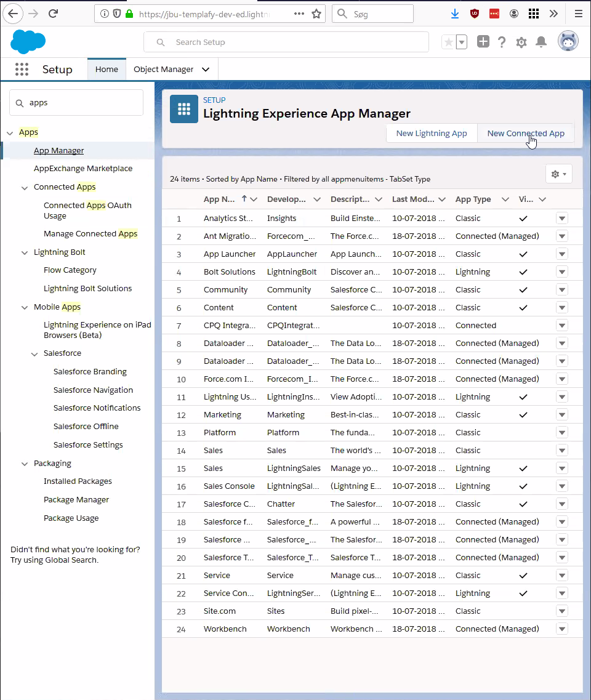The image size is (591, 700).
Task: Open the Description column menu chevron
Action: [379, 199]
